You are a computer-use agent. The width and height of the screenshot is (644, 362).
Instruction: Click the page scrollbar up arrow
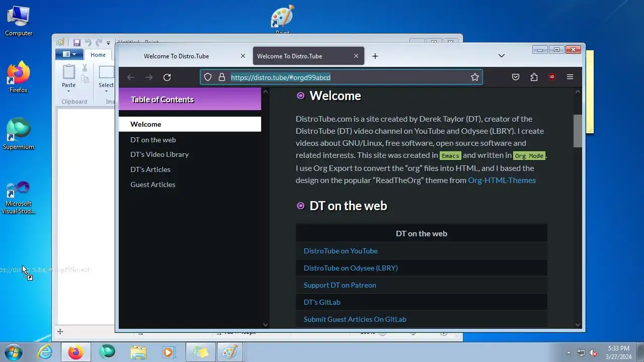click(x=578, y=92)
